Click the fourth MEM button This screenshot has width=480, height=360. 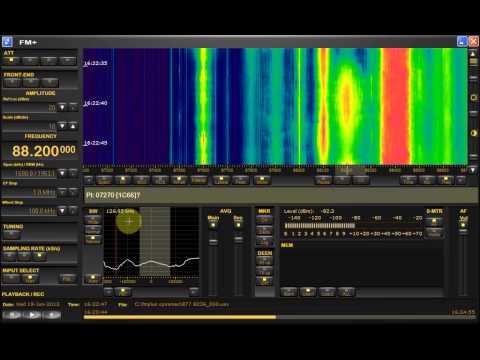(x=347, y=292)
